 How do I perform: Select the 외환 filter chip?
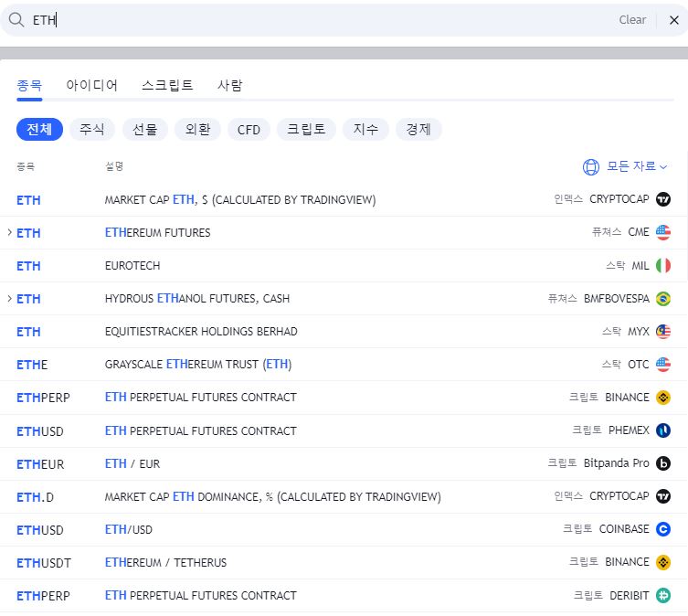coord(197,130)
